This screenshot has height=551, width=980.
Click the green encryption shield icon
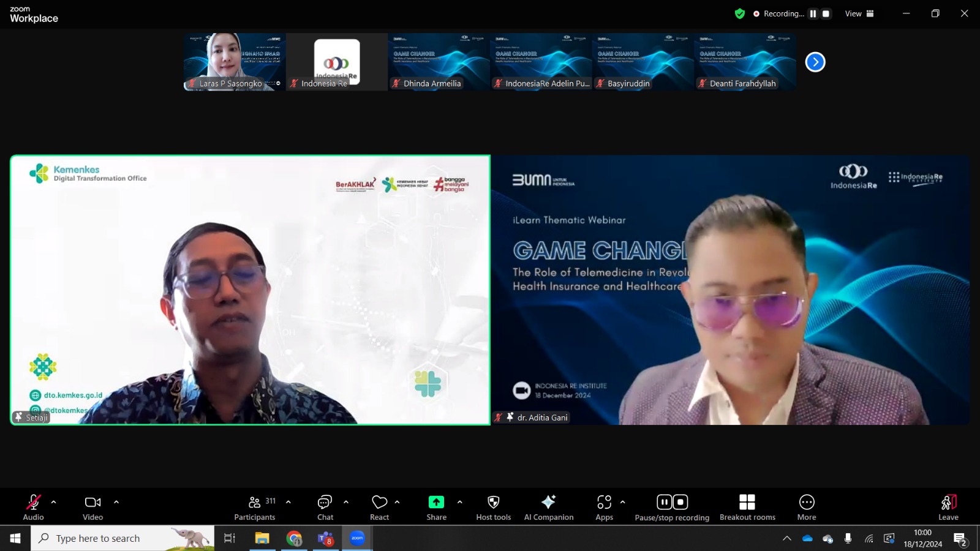pyautogui.click(x=740, y=13)
